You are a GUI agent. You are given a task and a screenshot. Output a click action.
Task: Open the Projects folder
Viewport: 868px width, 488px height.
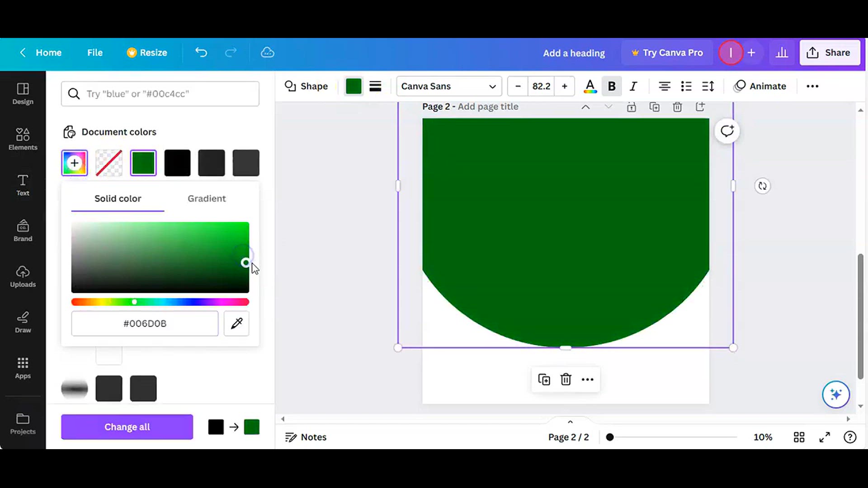23,424
